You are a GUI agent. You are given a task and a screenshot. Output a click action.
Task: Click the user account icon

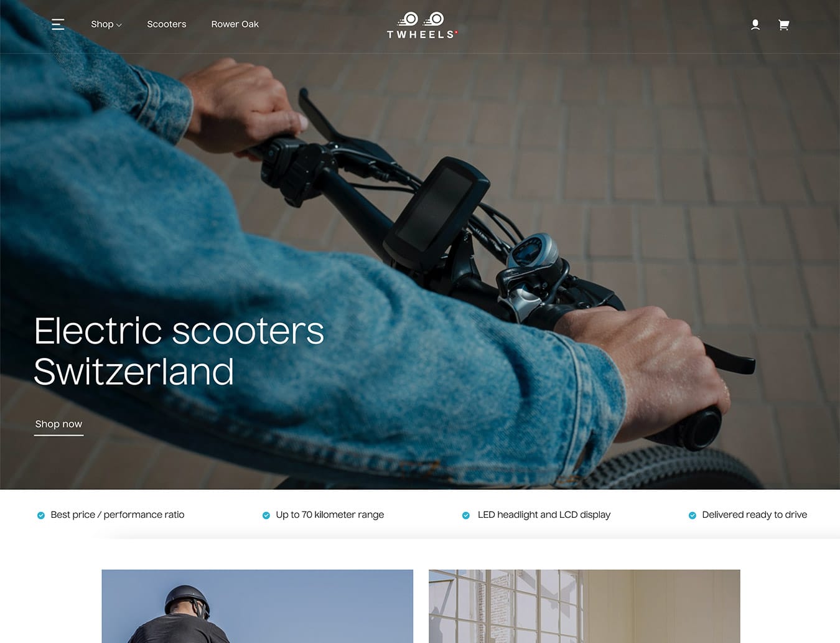pos(755,25)
